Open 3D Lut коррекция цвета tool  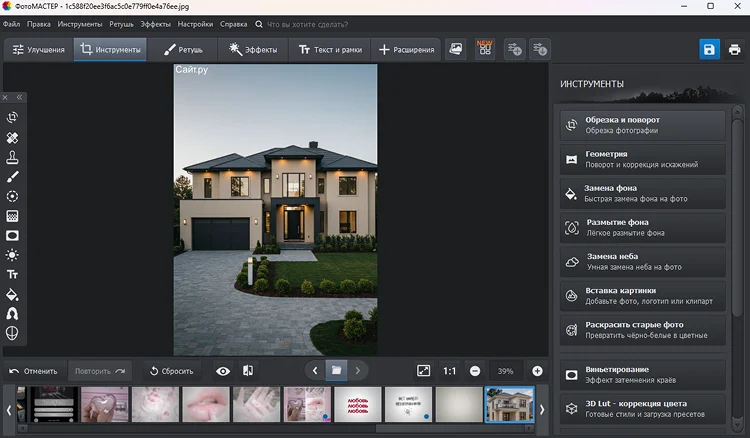642,409
